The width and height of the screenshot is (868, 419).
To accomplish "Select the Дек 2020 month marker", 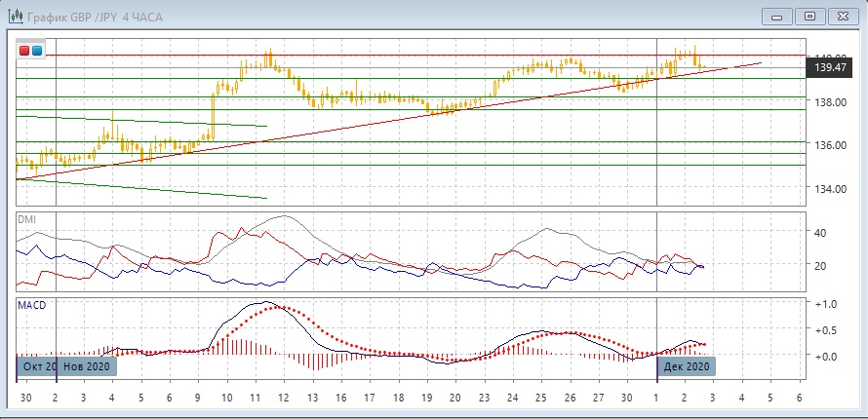I will pyautogui.click(x=687, y=366).
